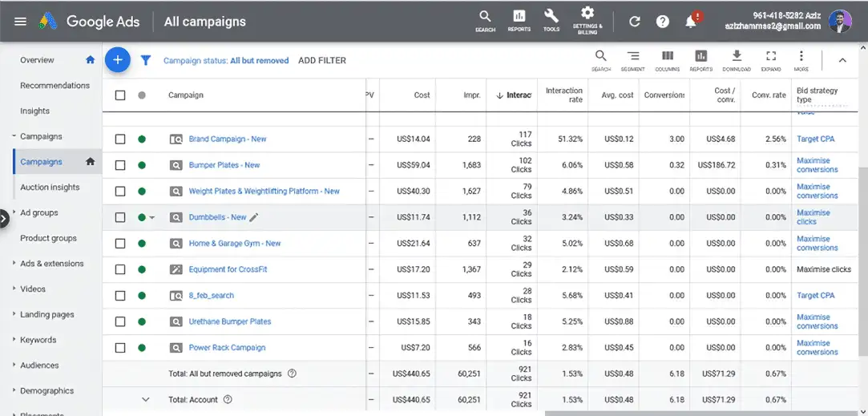The image size is (868, 416).
Task: Open notifications bell icon
Action: pos(691,22)
